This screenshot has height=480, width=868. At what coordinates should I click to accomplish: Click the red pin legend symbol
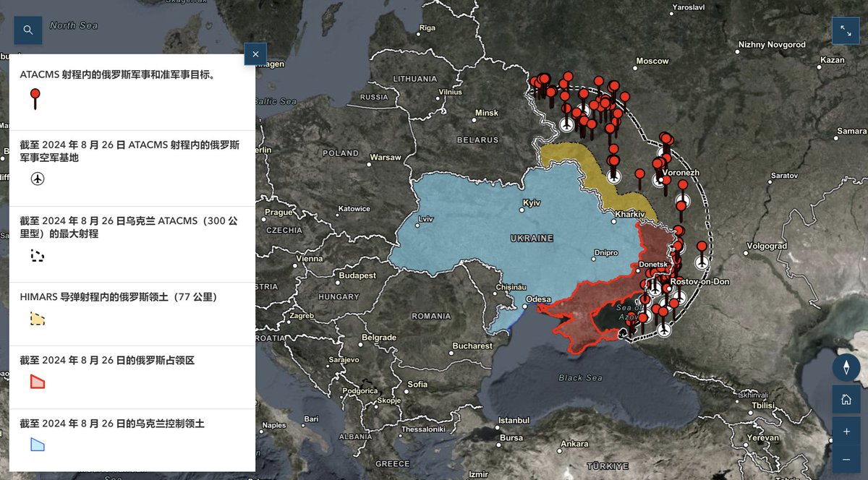[35, 99]
